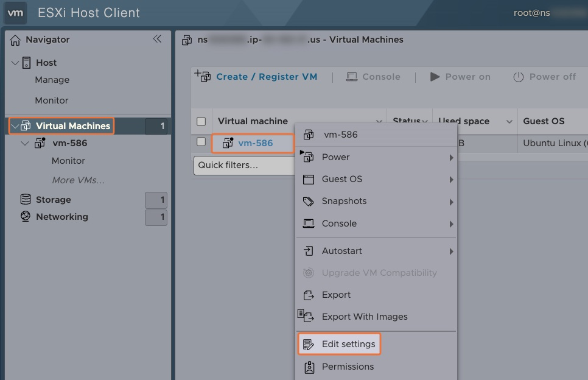Click the Power off toolbar button

pyautogui.click(x=544, y=77)
